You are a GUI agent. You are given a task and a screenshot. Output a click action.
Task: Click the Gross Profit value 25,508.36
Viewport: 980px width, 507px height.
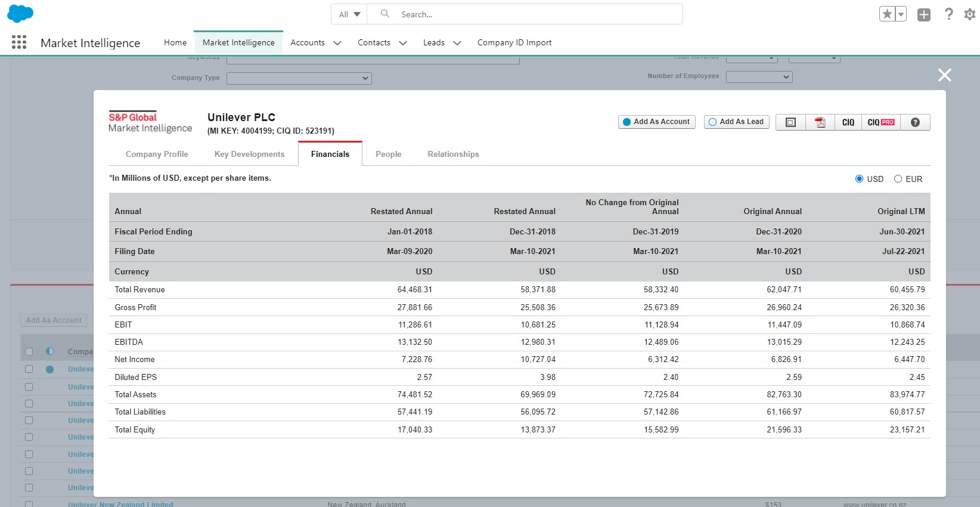point(538,307)
